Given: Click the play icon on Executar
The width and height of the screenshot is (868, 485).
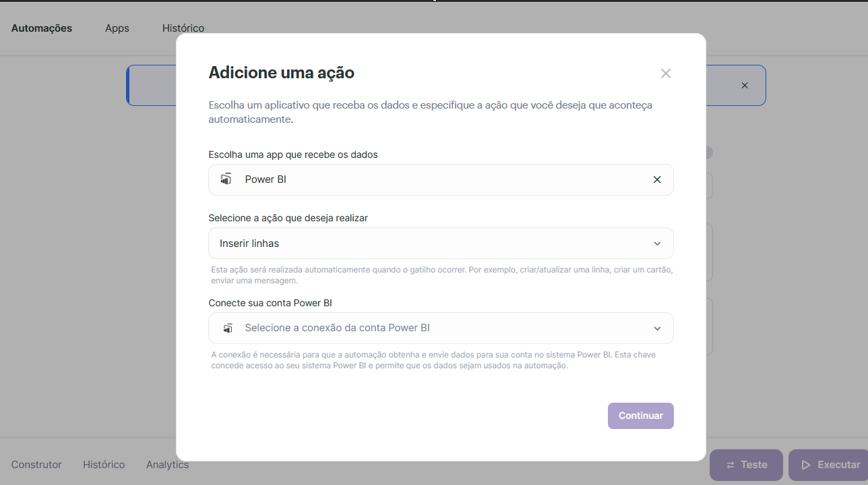Looking at the screenshot, I should tap(805, 465).
